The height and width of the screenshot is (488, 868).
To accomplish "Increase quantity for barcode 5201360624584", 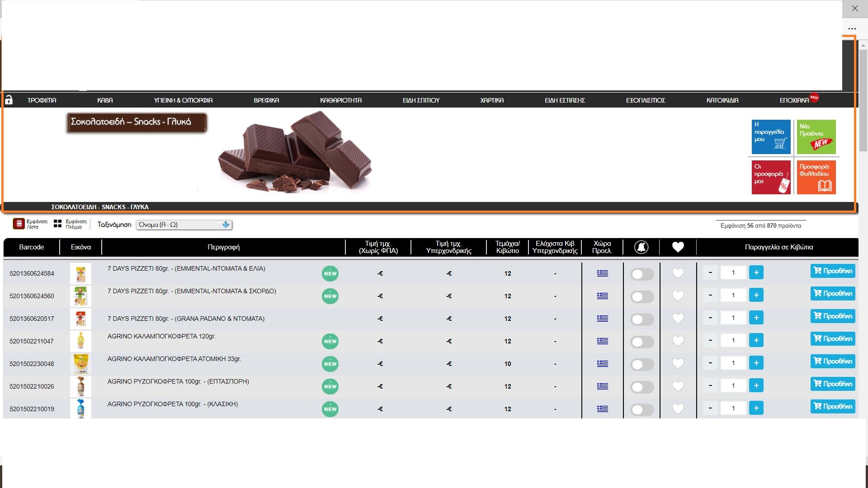I will pyautogui.click(x=756, y=272).
